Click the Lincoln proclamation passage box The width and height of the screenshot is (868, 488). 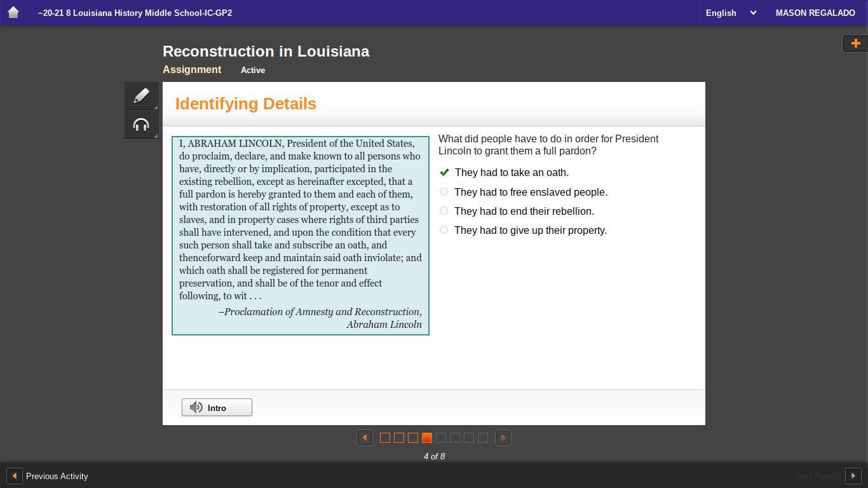[301, 235]
